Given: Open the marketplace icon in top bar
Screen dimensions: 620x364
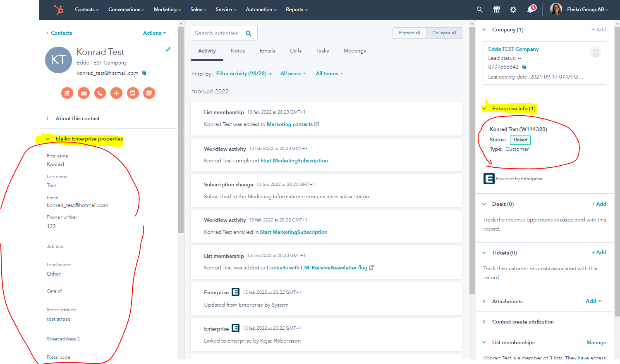Looking at the screenshot, I should coord(497,10).
